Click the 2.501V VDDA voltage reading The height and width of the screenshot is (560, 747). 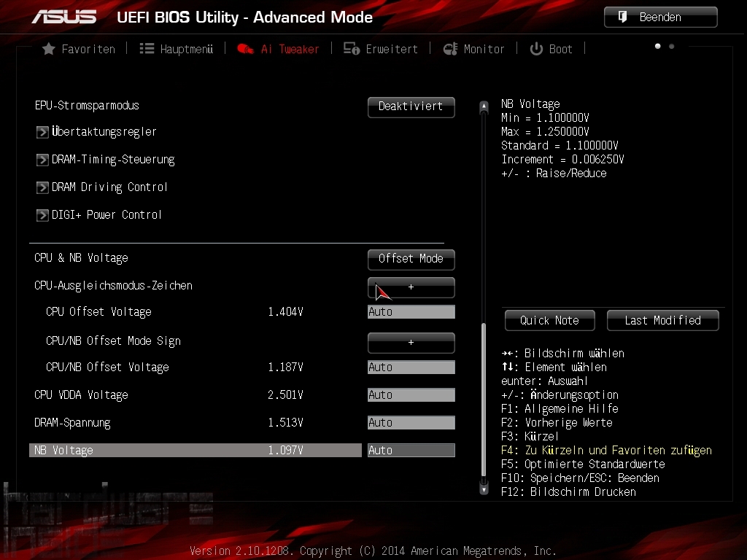[285, 394]
